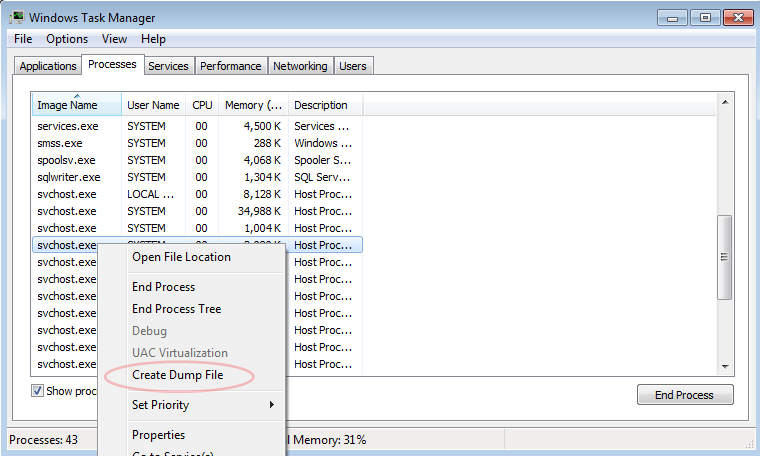Sort by CPU column header
The image size is (760, 456).
click(x=202, y=105)
